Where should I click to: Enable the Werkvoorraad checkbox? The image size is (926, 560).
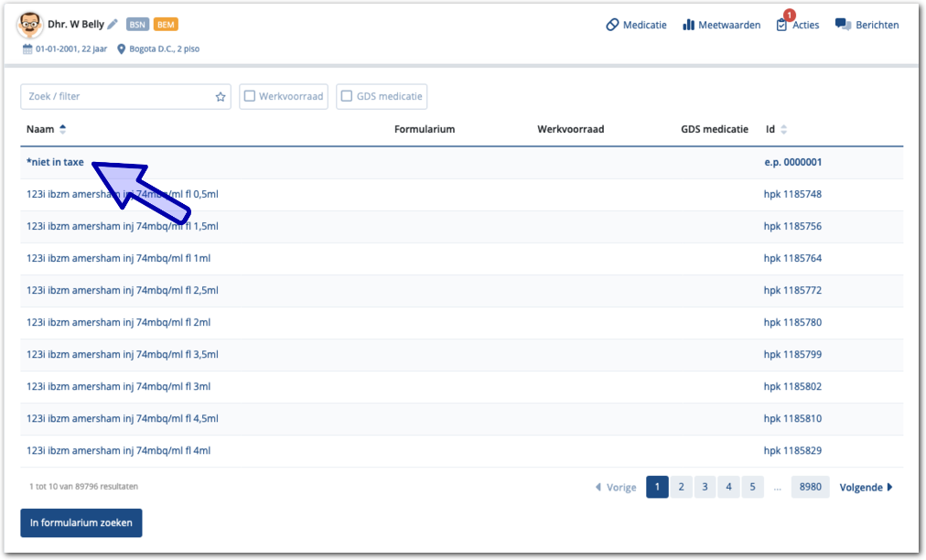tap(249, 96)
